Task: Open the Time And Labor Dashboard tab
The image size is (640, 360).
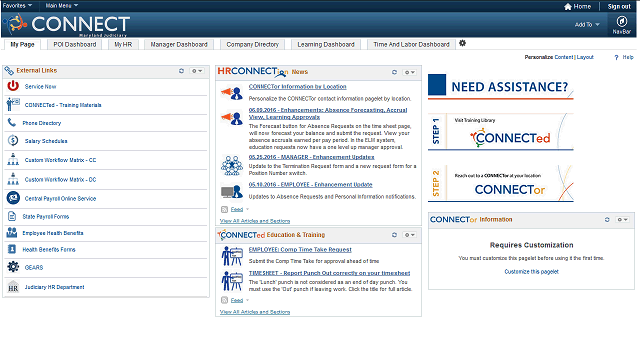Action: pyautogui.click(x=411, y=44)
